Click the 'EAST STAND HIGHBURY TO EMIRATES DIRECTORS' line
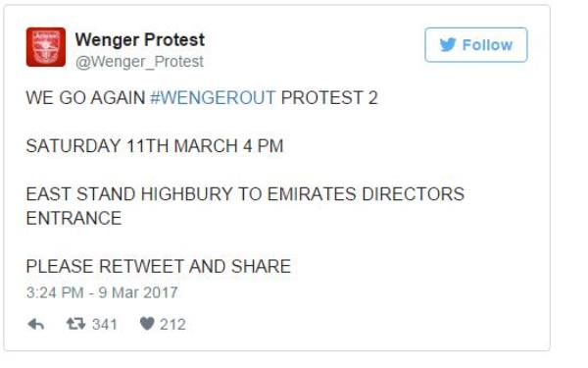 [245, 194]
